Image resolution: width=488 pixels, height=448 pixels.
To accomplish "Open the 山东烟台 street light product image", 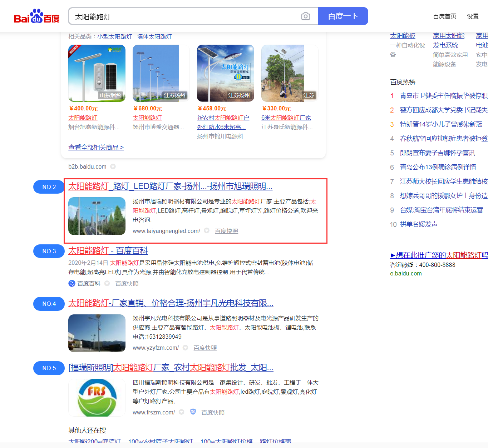I will (97, 73).
